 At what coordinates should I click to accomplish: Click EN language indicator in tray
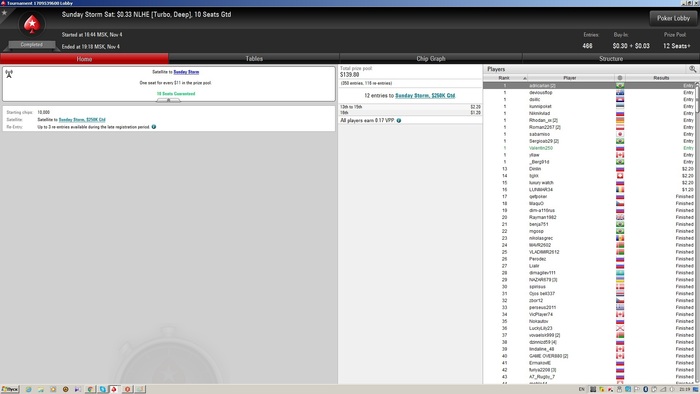pyautogui.click(x=582, y=389)
